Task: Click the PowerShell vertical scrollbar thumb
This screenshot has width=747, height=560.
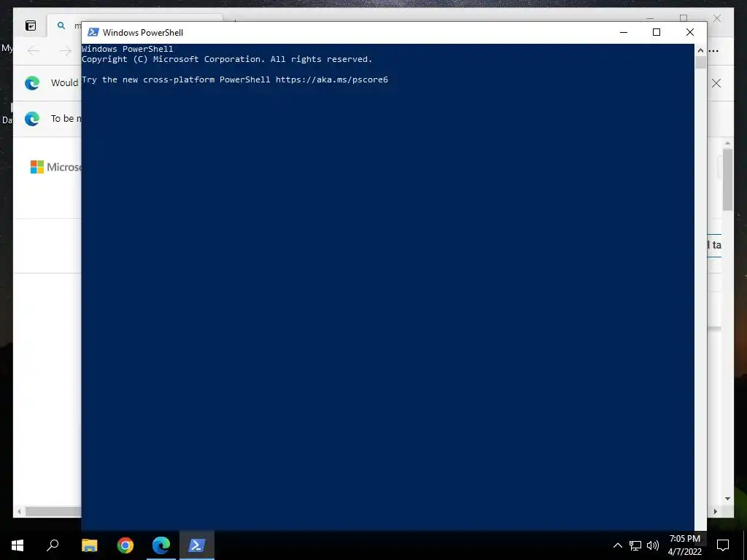Action: coord(700,63)
